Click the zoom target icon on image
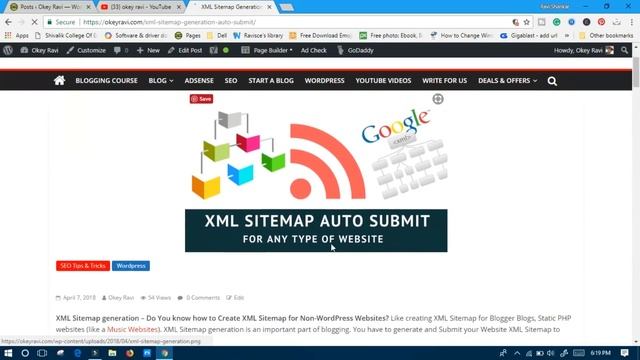640x360 pixels. coord(438,99)
